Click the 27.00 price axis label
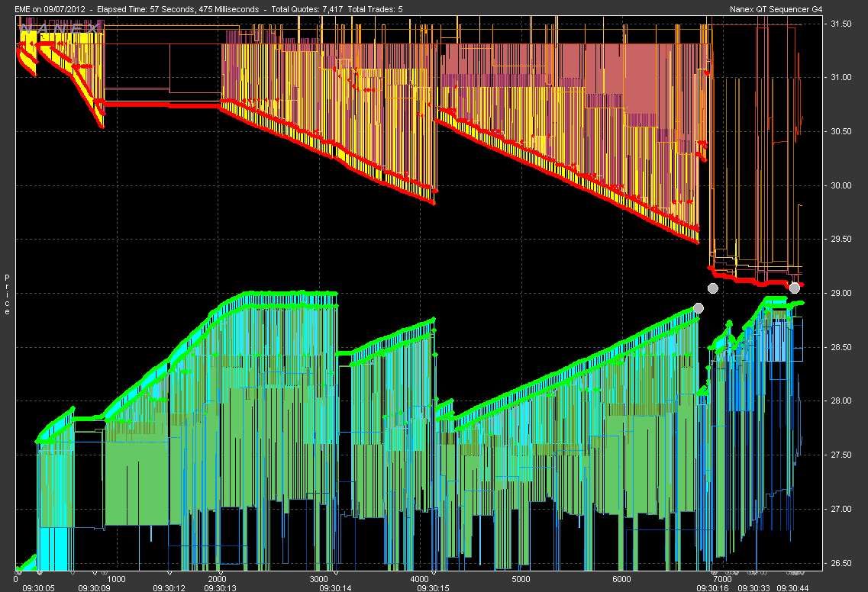Screen dimensions: 868x592 click(x=841, y=509)
